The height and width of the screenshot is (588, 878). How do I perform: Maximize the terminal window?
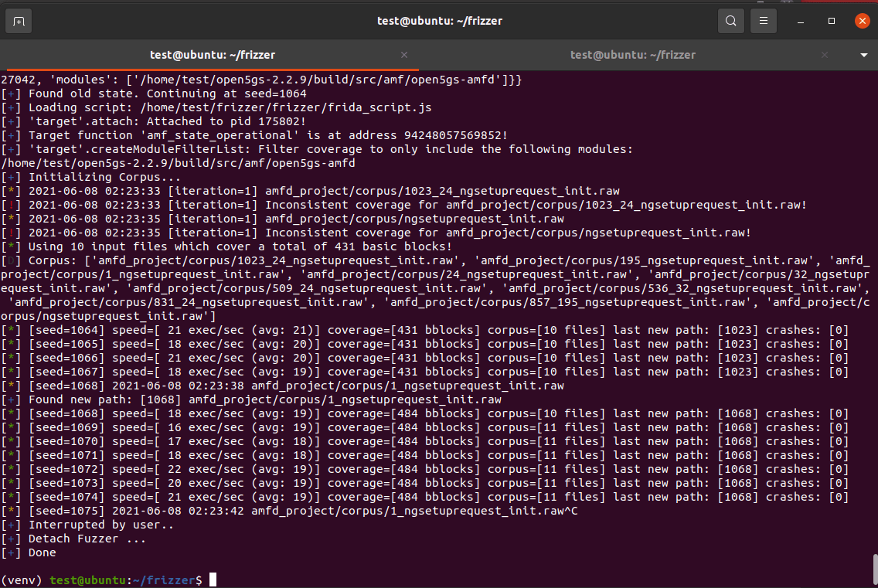[832, 22]
